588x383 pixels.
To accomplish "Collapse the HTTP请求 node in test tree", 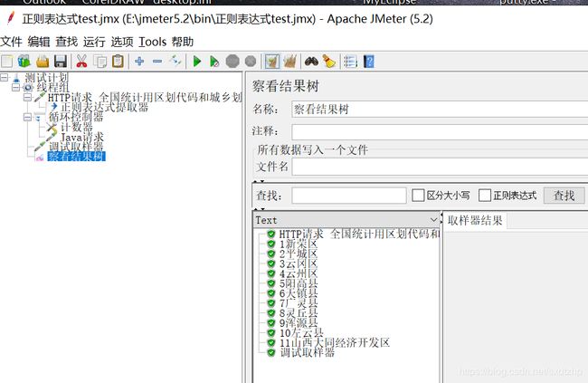I will click(x=27, y=97).
